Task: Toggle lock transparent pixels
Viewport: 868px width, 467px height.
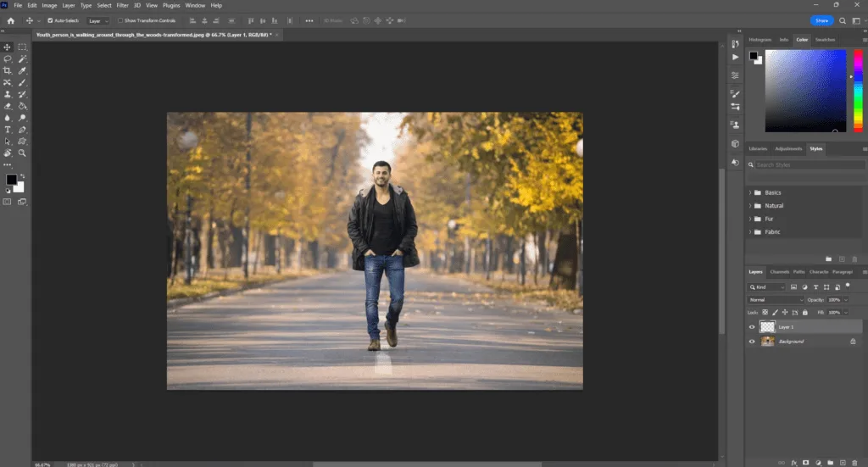Action: [x=765, y=313]
